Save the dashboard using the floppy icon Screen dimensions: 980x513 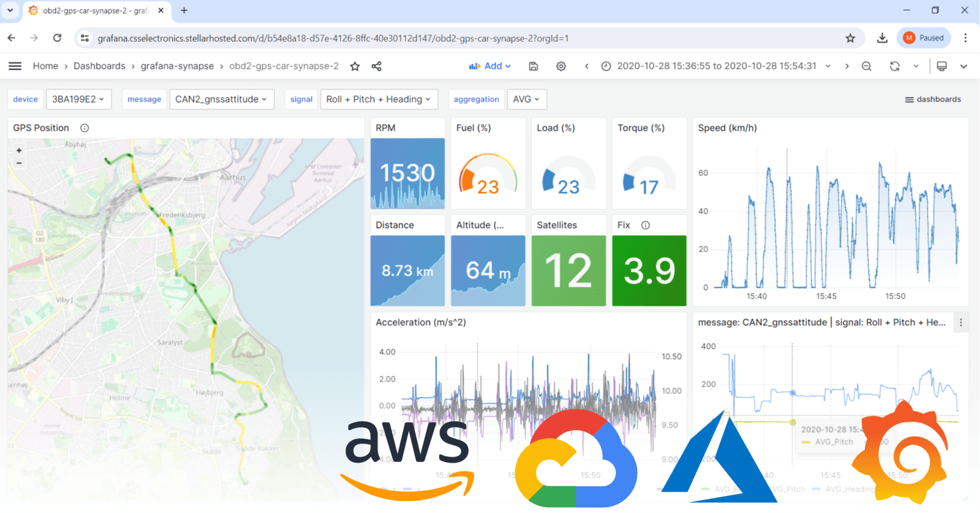533,66
